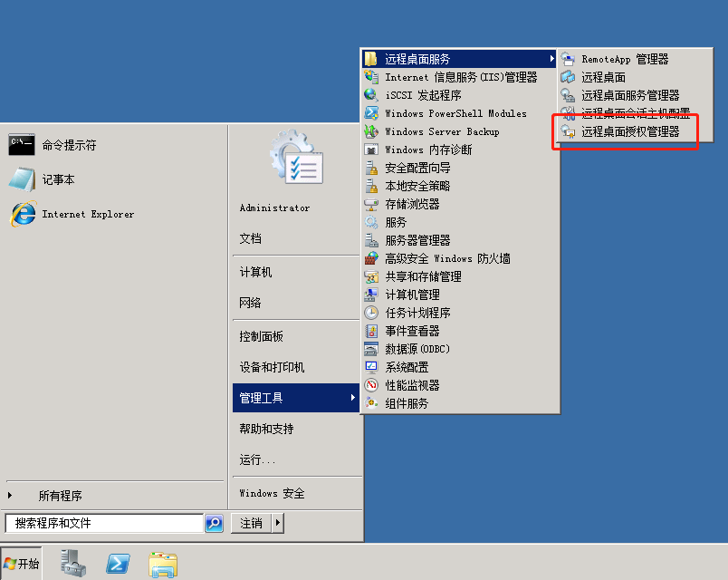Click the Windows Server Backup icon
This screenshot has height=580, width=728.
coord(370,131)
